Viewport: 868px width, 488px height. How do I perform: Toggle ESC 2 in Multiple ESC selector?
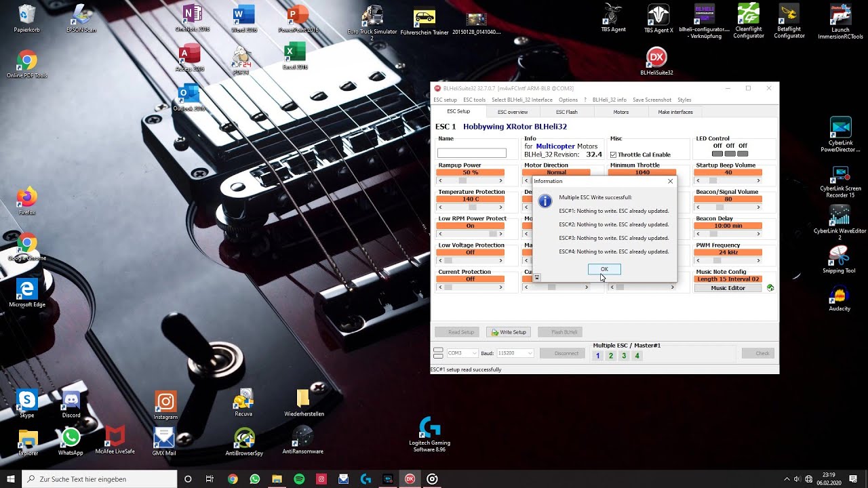pos(611,356)
